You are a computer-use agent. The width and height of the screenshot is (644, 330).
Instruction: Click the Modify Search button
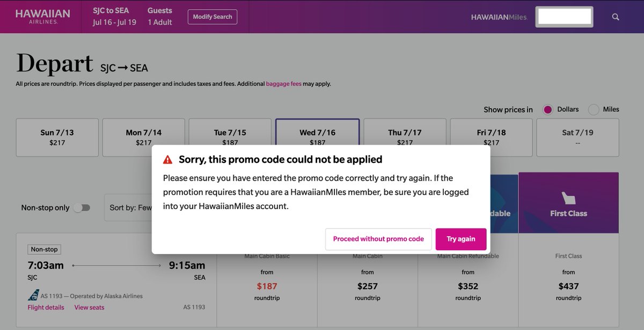point(213,17)
